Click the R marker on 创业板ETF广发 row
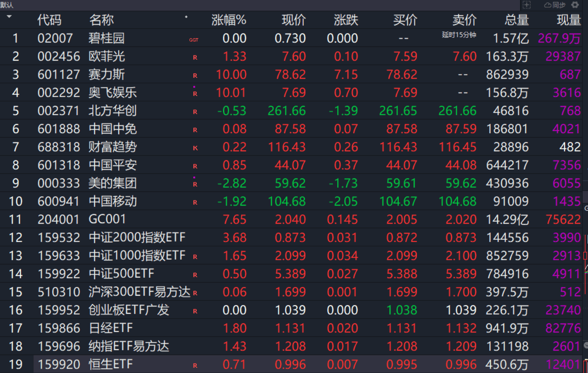This screenshot has width=588, height=373. (195, 311)
